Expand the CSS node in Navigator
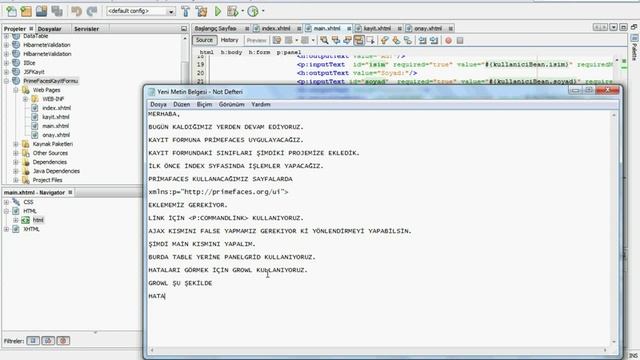 (7, 202)
